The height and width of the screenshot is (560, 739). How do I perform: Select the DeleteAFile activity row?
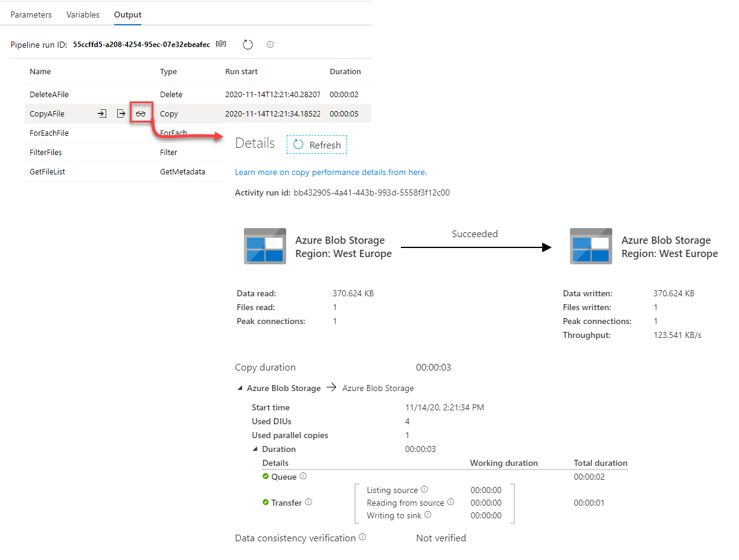[198, 94]
